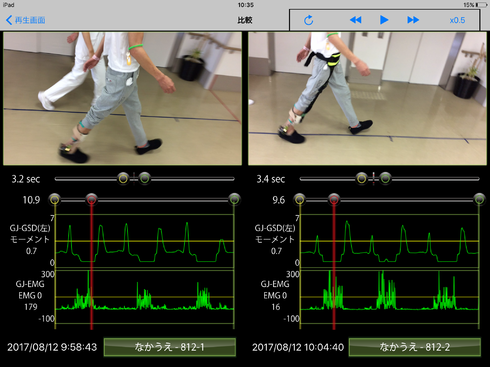Select left graph's yellow range start handle
Viewport: 490px width, 367px height.
tap(55, 199)
